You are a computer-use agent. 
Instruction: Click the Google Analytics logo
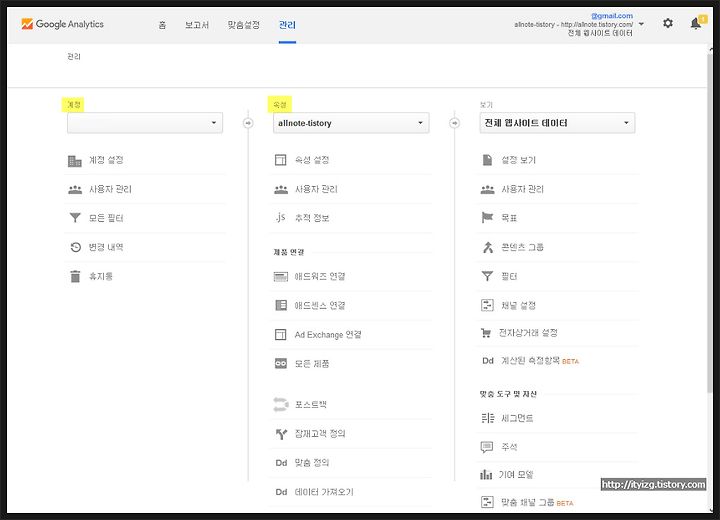(62, 24)
